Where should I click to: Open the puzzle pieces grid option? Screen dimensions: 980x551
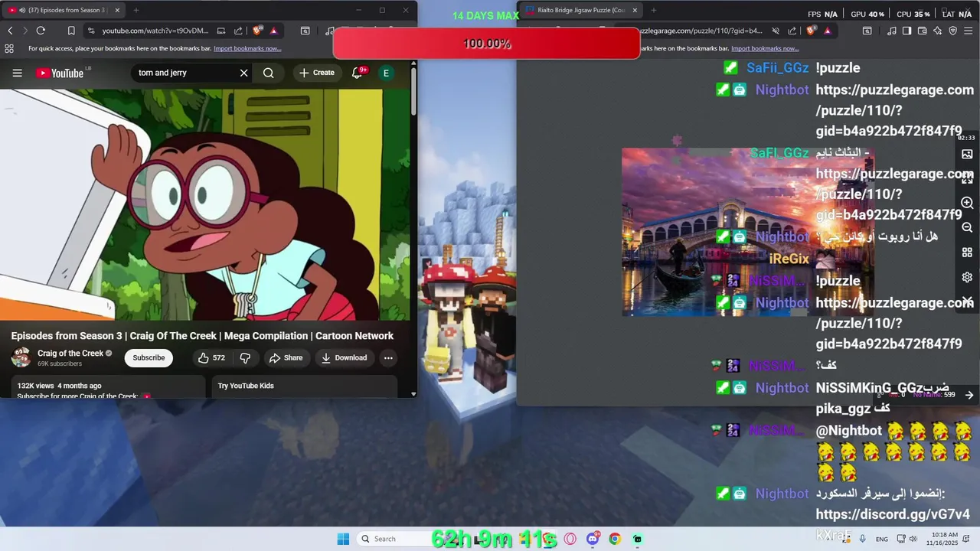click(967, 253)
